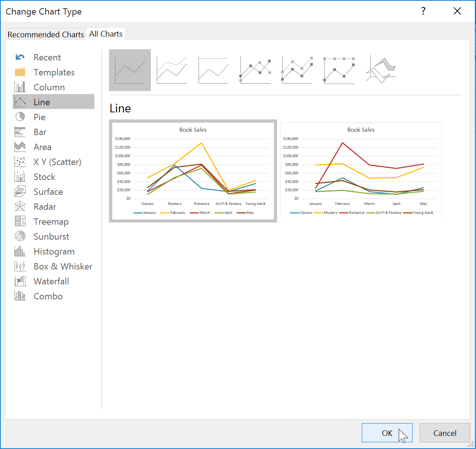Viewport: 476px width, 449px height.
Task: Select the right Book Sales preview chart
Action: click(361, 171)
